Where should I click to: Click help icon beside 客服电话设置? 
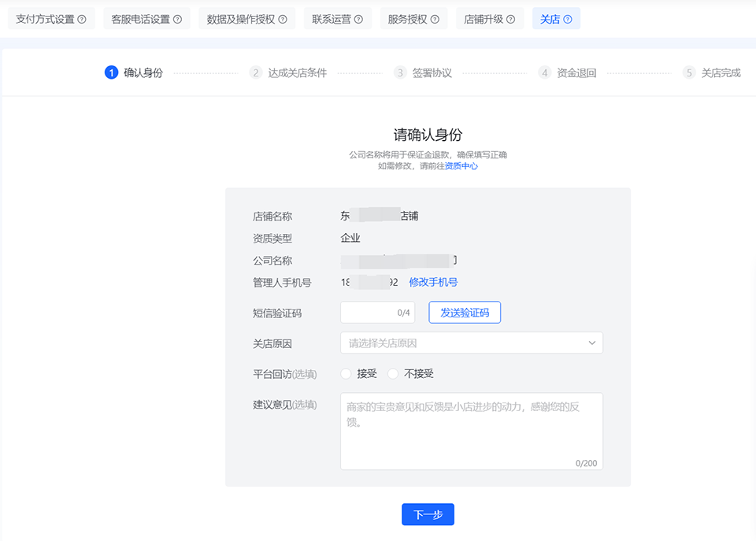pyautogui.click(x=177, y=19)
